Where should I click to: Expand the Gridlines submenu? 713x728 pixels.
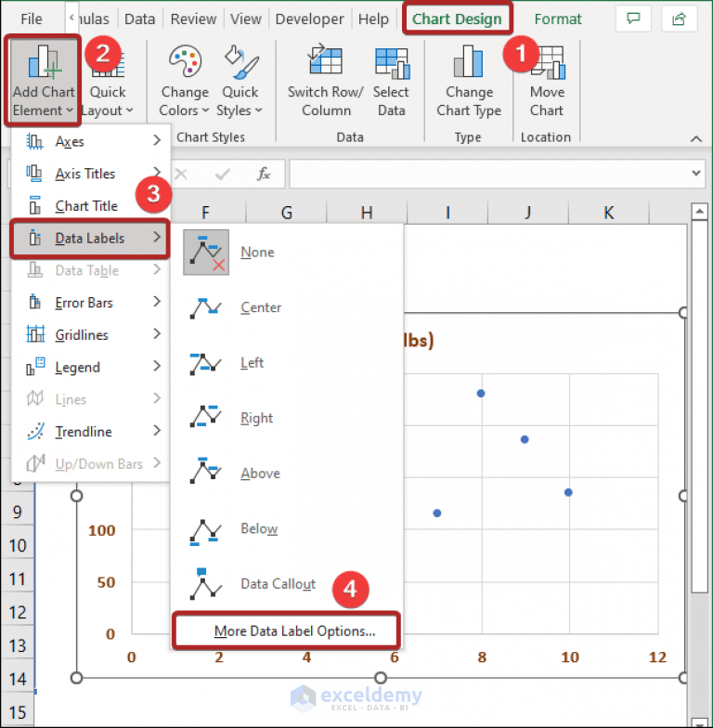coord(91,334)
